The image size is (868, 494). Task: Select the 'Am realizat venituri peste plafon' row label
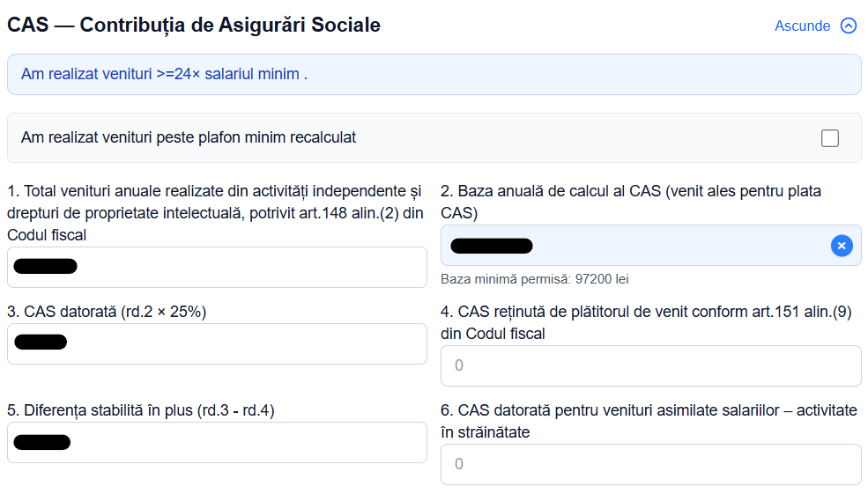click(189, 137)
